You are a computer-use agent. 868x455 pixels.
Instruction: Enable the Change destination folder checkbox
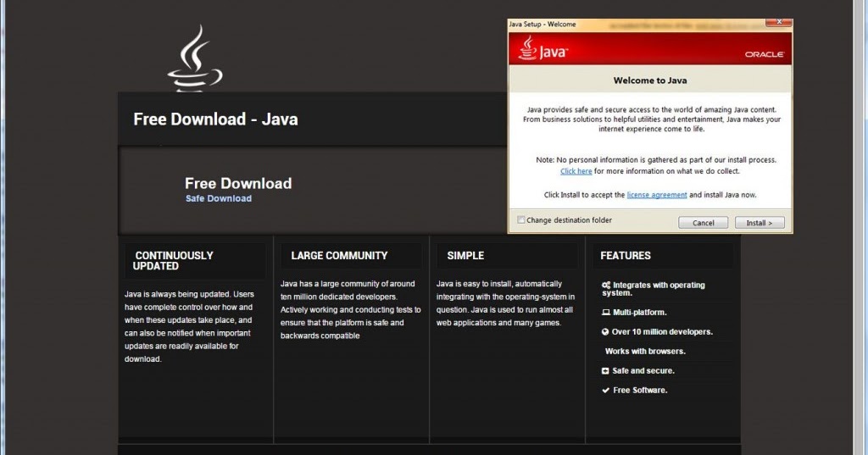coord(521,219)
